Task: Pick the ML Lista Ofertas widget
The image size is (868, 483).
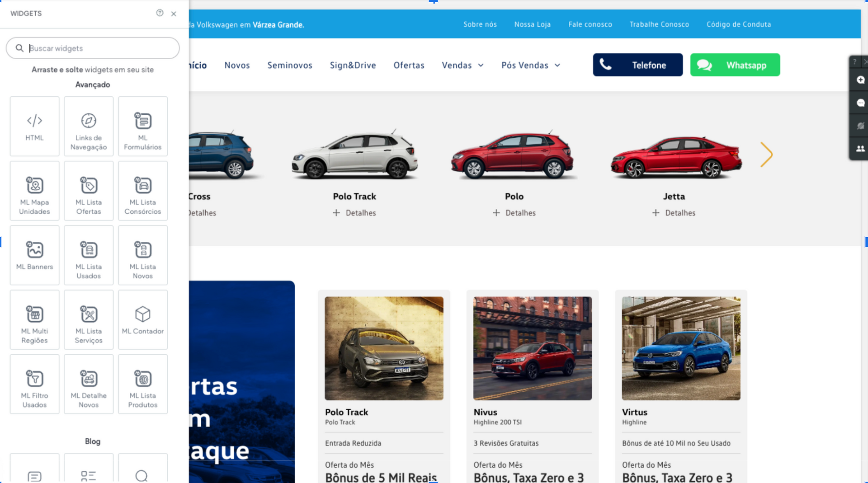Action: 89,191
